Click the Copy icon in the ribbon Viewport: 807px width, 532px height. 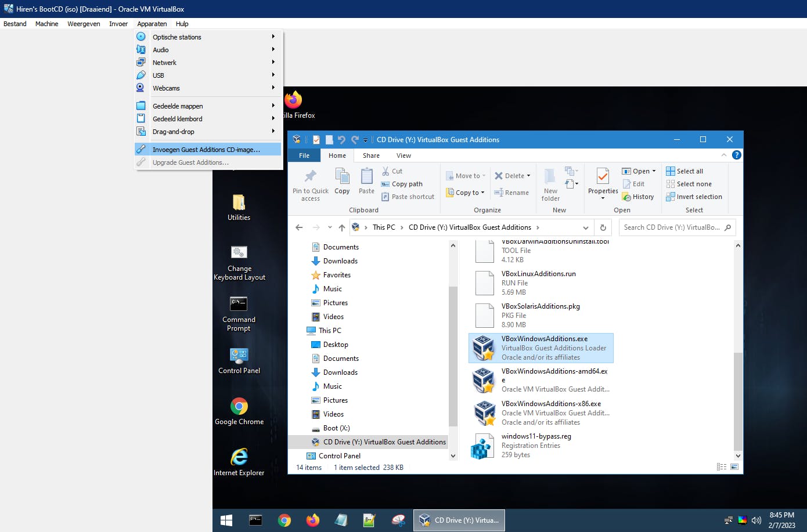click(x=342, y=176)
